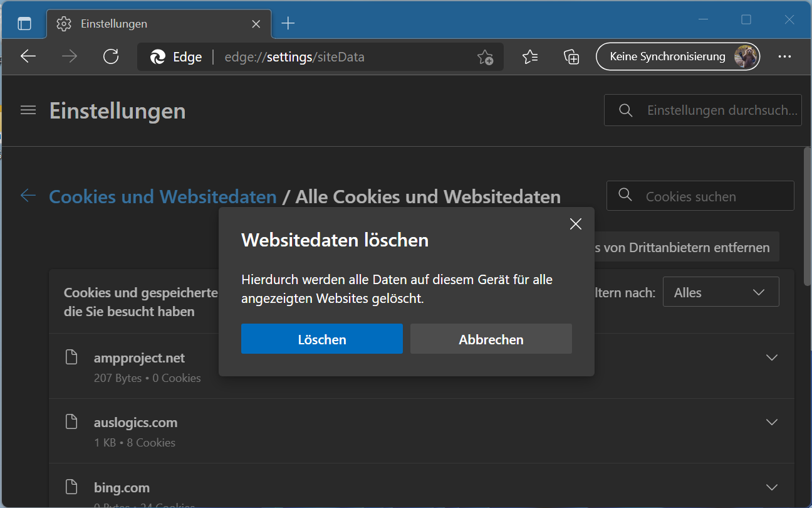Open the Favorites list icon
Image resolution: width=812 pixels, height=508 pixels.
(x=530, y=57)
